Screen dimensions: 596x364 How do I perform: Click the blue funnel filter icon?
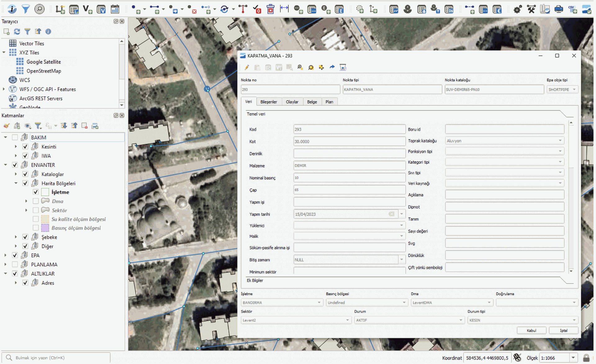[x=26, y=9]
